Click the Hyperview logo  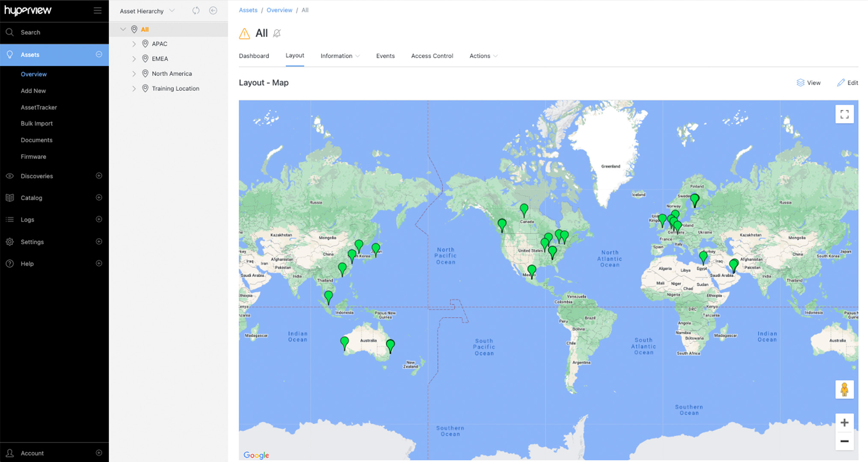coord(28,10)
